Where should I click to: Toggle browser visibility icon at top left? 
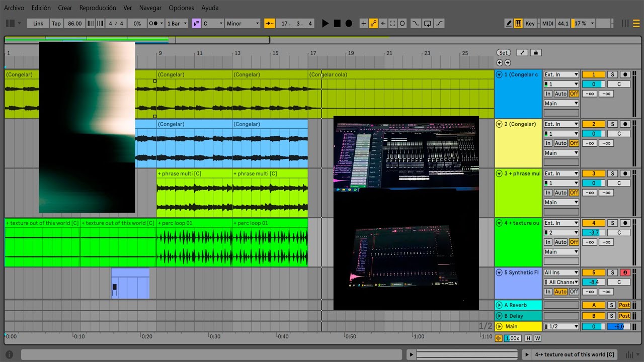(10, 23)
